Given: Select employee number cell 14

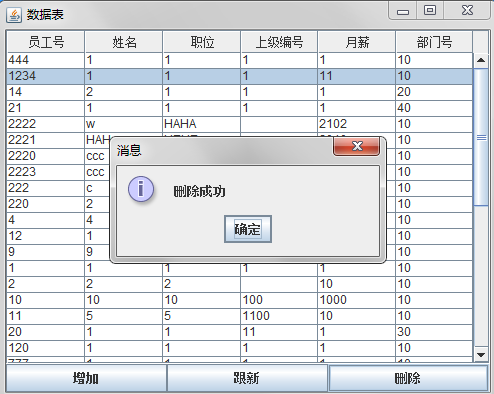Looking at the screenshot, I should [x=46, y=92].
